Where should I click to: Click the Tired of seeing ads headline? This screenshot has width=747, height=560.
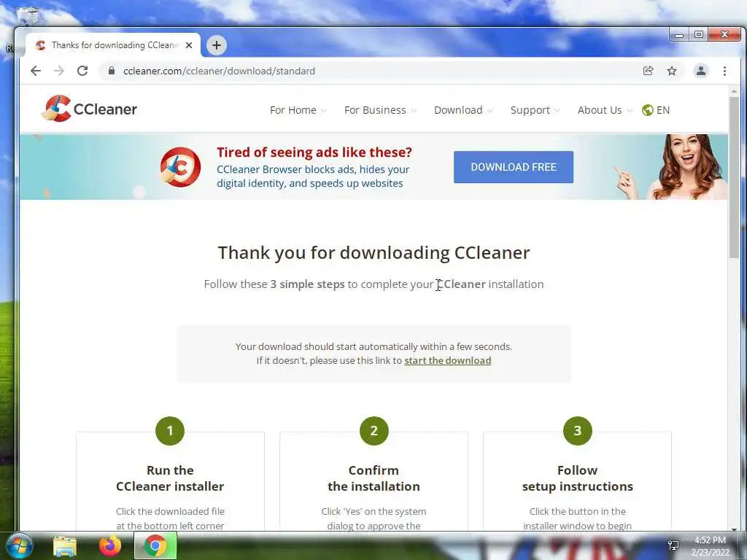[314, 152]
